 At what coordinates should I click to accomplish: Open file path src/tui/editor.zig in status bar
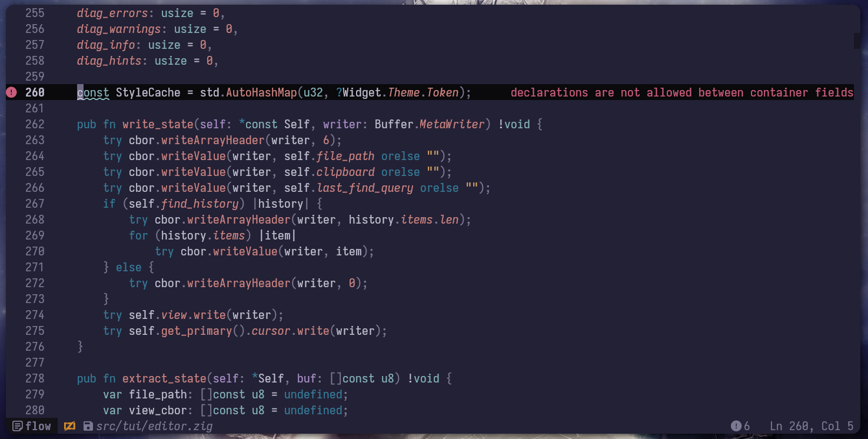(x=155, y=426)
